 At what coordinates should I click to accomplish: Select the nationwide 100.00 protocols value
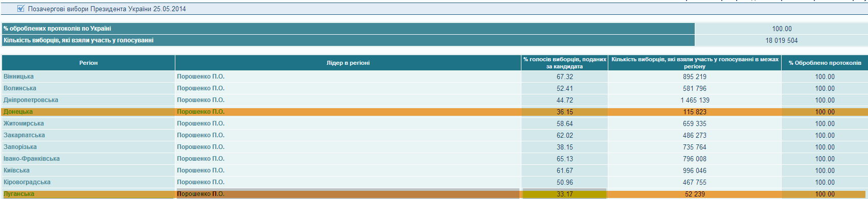782,29
